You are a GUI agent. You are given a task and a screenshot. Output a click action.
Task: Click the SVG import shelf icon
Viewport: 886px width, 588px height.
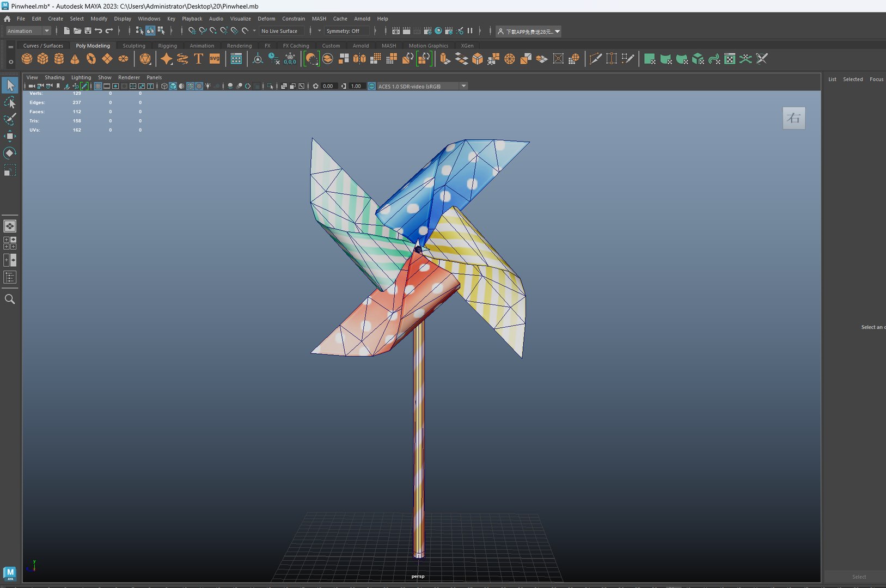pyautogui.click(x=215, y=59)
